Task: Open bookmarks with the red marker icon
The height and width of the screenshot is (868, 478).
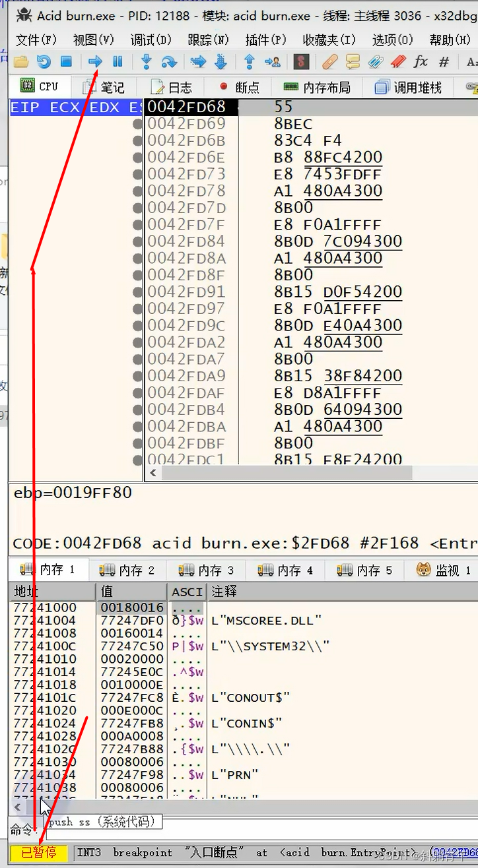Action: [397, 62]
